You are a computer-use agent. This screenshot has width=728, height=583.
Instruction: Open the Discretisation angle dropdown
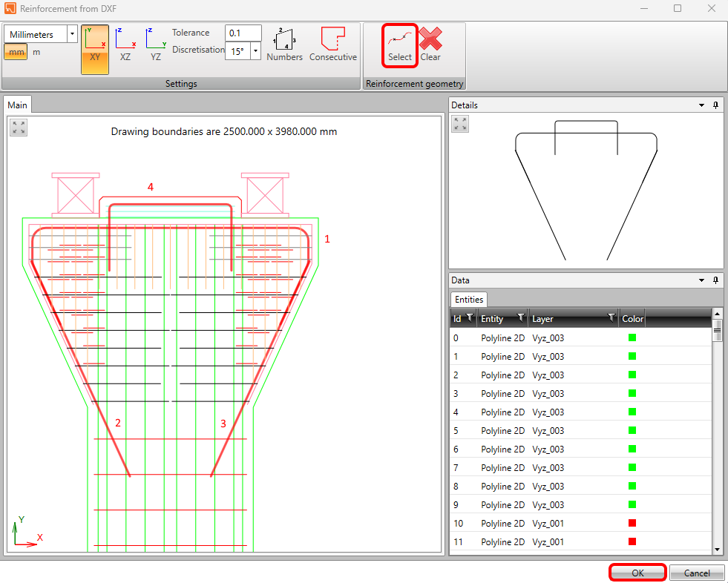click(x=256, y=51)
